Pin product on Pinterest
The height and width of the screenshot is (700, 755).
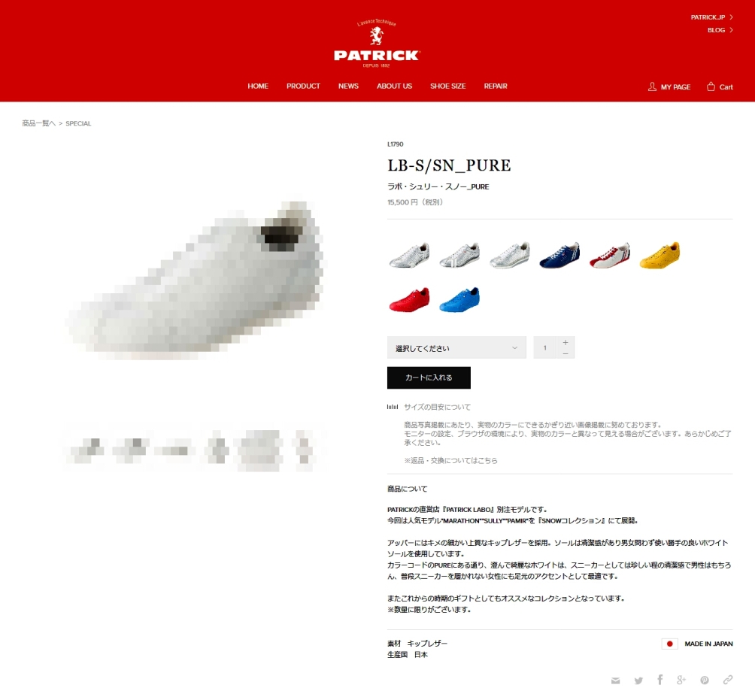click(x=705, y=680)
